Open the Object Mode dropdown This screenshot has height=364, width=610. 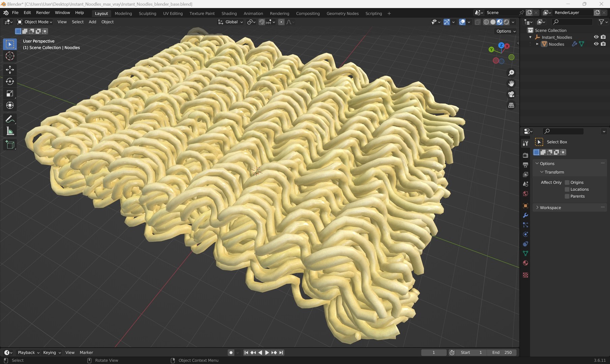[x=35, y=22]
